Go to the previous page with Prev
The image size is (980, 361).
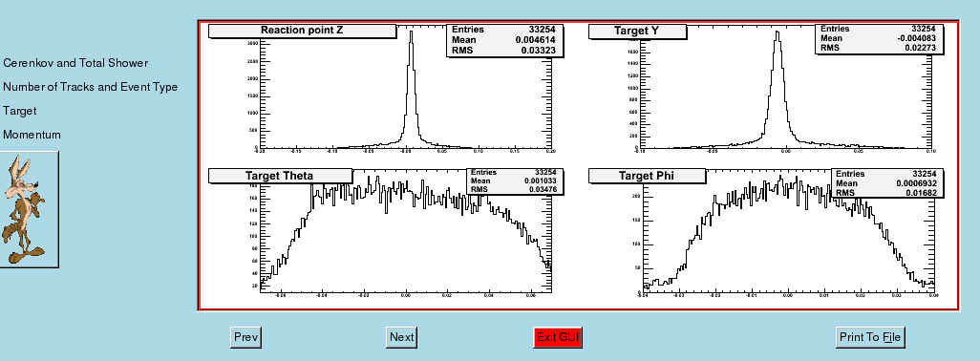click(245, 337)
